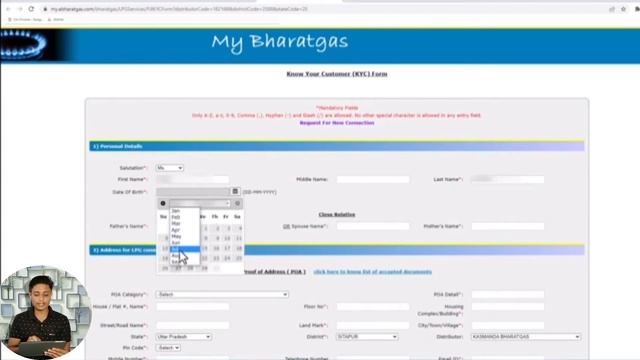Expand the POA Category dropdown
Viewport: 640px width, 360px height.
(x=222, y=294)
